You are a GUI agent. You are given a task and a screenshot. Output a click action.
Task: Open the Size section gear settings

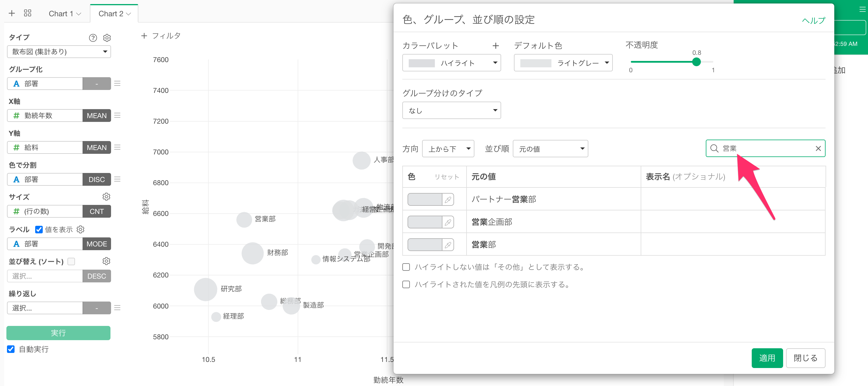tap(106, 196)
